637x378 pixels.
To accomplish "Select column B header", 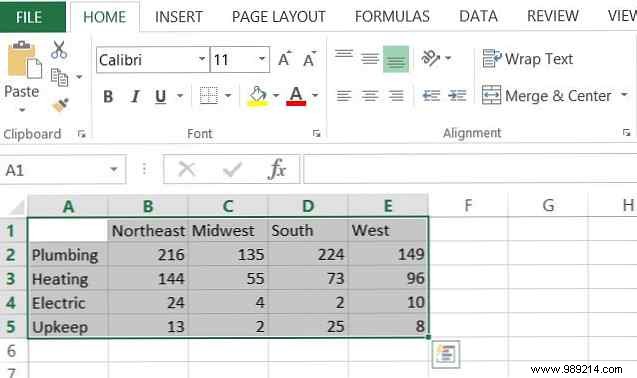I will tap(148, 206).
